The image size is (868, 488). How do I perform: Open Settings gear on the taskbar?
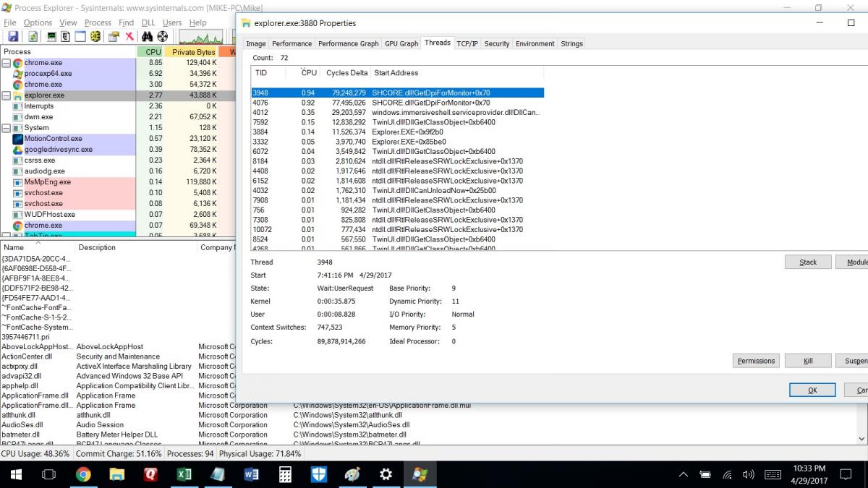[386, 474]
